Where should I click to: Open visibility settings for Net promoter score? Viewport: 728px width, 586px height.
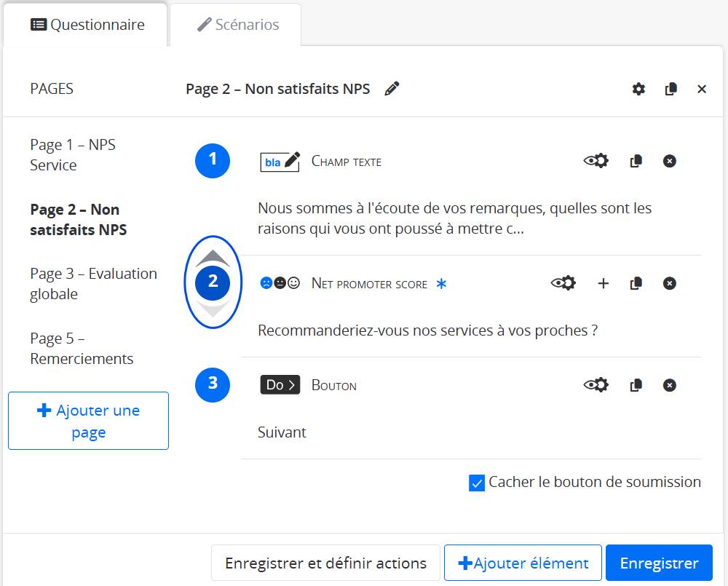coord(563,283)
